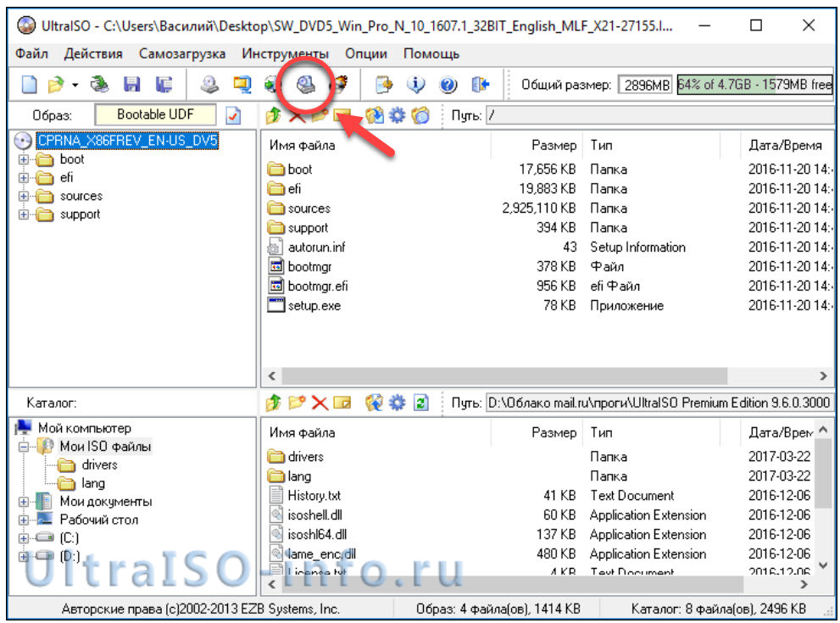This screenshot has width=840, height=623.
Task: Sort catalog files by Размер column header
Action: (x=537, y=432)
